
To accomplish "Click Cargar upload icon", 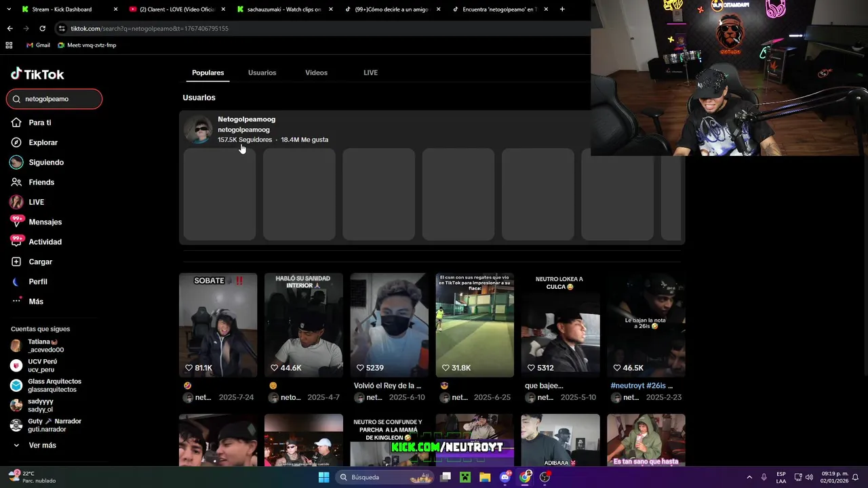I will tap(16, 262).
